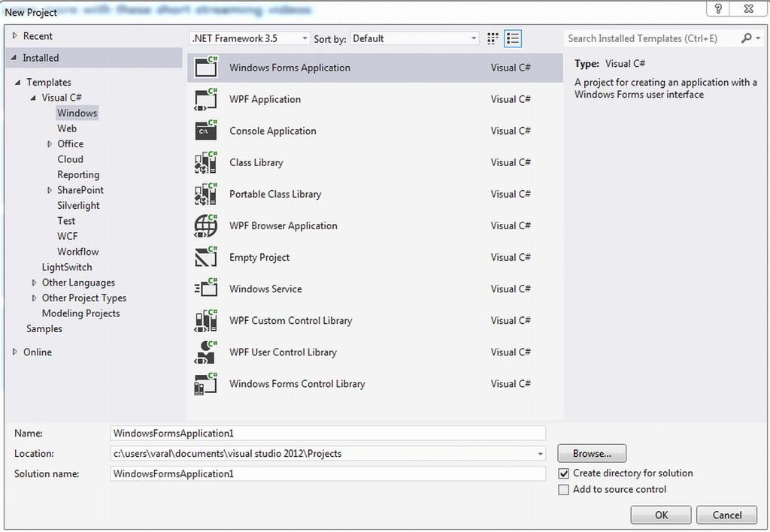Expand the Other Languages node
Image resolution: width=770 pixels, height=532 pixels.
pos(34,283)
